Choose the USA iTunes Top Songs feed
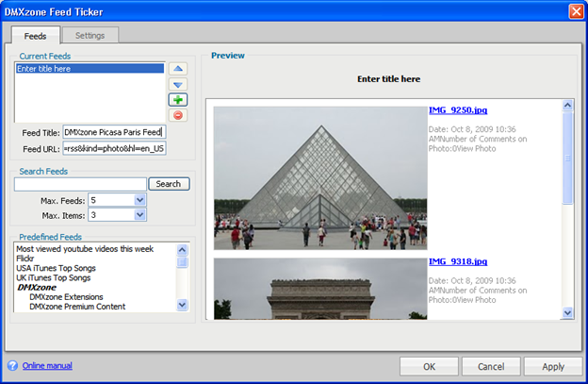Screen dimensions: 588x384 (56, 268)
